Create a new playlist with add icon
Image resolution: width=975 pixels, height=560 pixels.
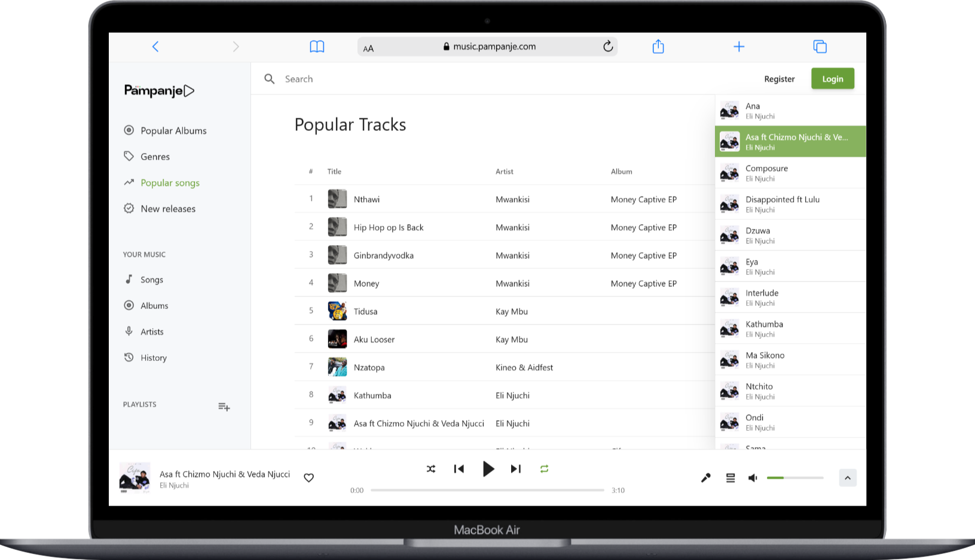(x=224, y=407)
